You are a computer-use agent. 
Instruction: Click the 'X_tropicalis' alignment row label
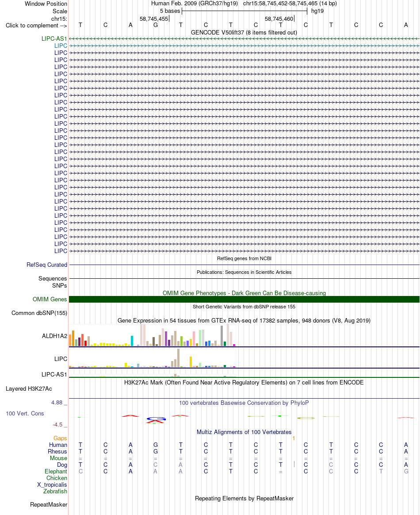[52, 485]
